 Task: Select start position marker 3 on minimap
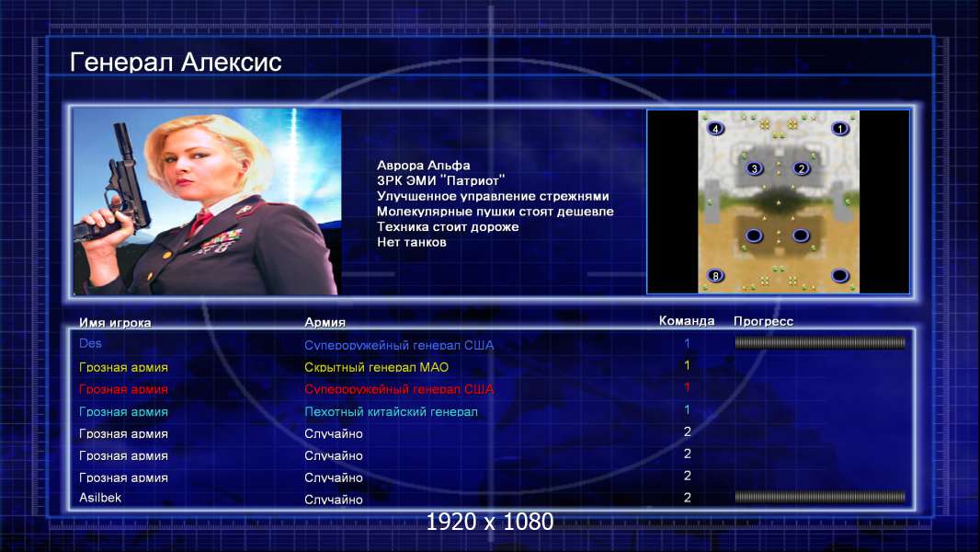pos(755,168)
